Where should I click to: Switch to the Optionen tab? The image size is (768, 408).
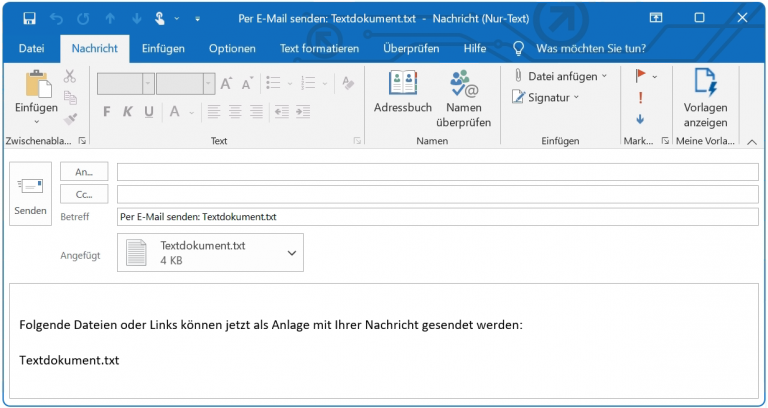tap(231, 48)
